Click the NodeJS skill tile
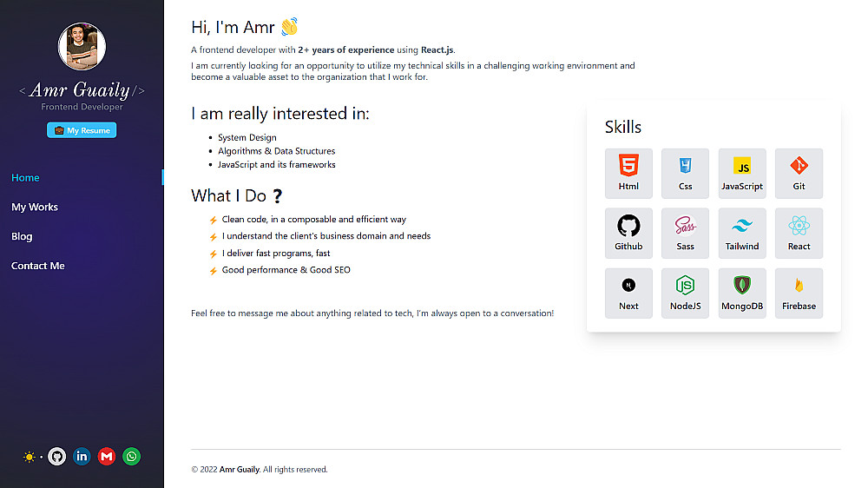Image resolution: width=868 pixels, height=488 pixels. [x=685, y=293]
